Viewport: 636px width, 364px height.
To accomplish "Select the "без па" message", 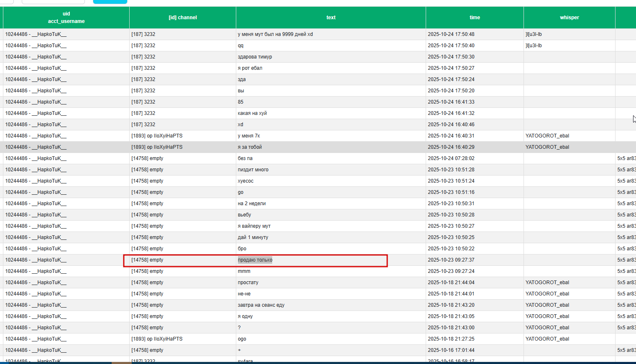I will (245, 158).
